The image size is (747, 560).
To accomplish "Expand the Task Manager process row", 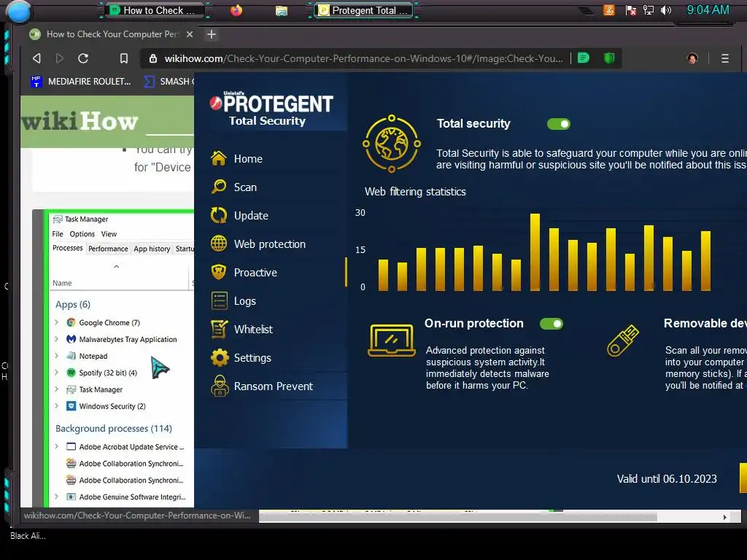I will click(57, 389).
